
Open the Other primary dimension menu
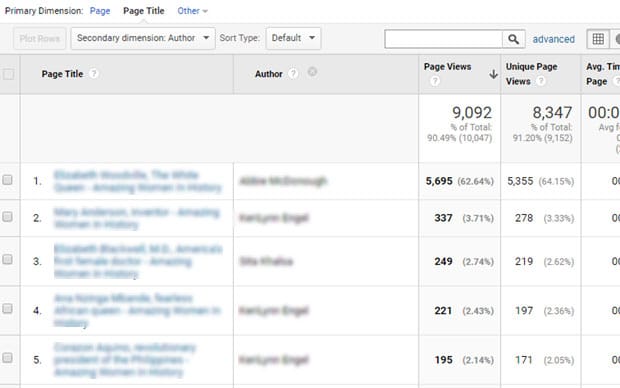pos(192,11)
